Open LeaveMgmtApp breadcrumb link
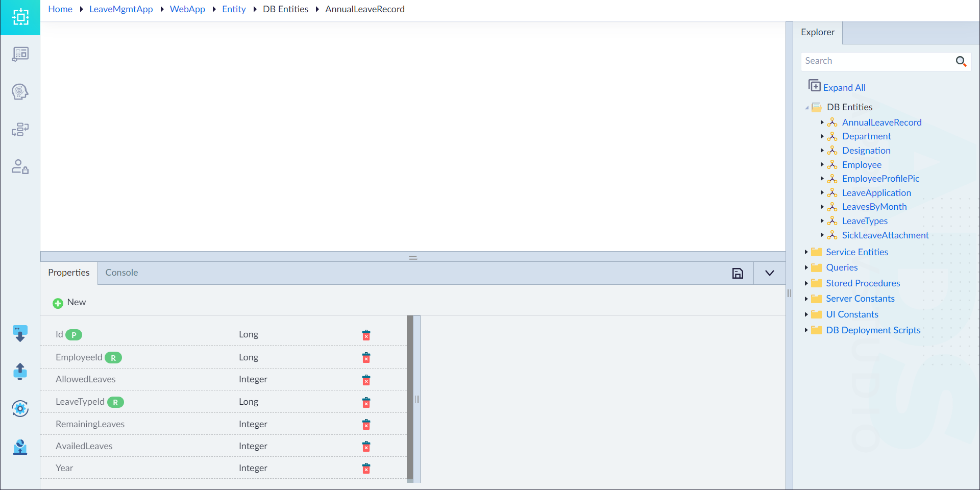This screenshot has width=980, height=490. (x=121, y=9)
